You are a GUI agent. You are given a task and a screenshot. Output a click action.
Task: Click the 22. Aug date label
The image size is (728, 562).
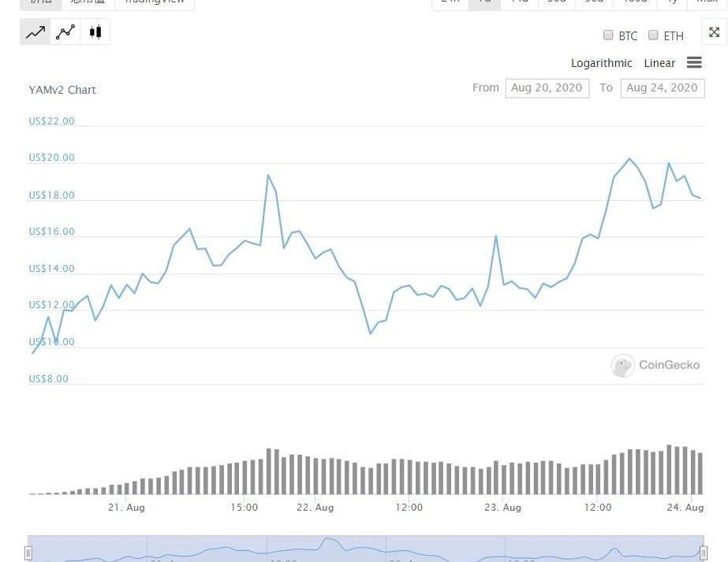(x=315, y=508)
